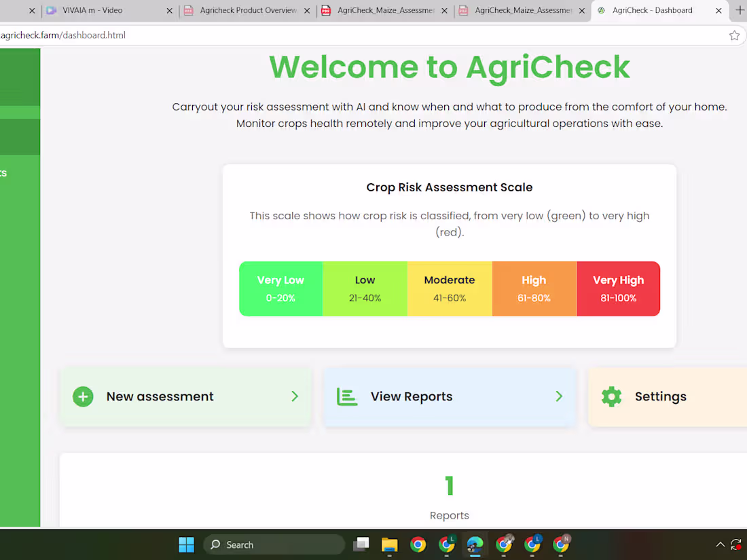Screen dimensions: 747x560
Task: Select the AgriCheck - Dashboard tab
Action: [660, 10]
